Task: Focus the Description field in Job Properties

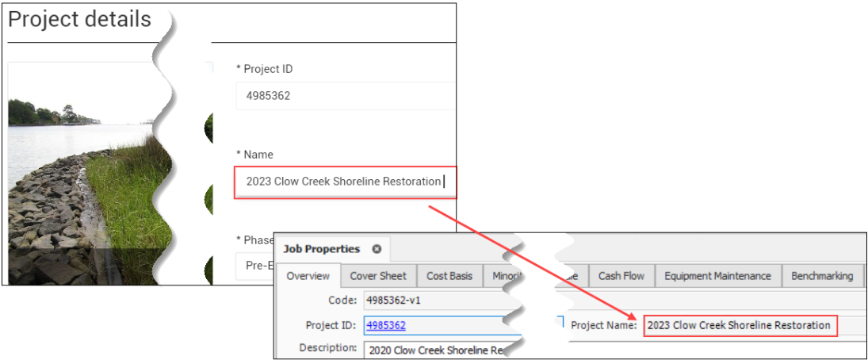Action: coord(436,349)
